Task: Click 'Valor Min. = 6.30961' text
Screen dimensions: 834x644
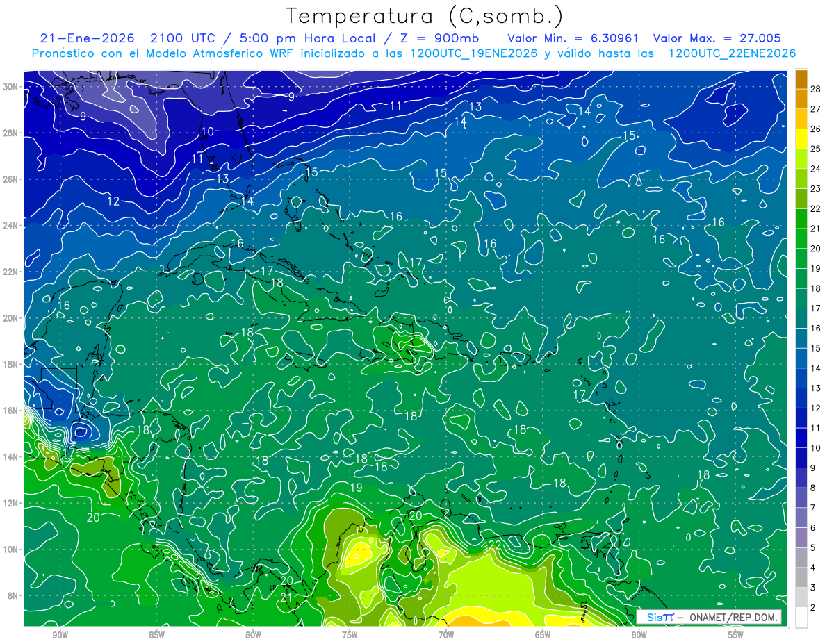Action: 573,38
